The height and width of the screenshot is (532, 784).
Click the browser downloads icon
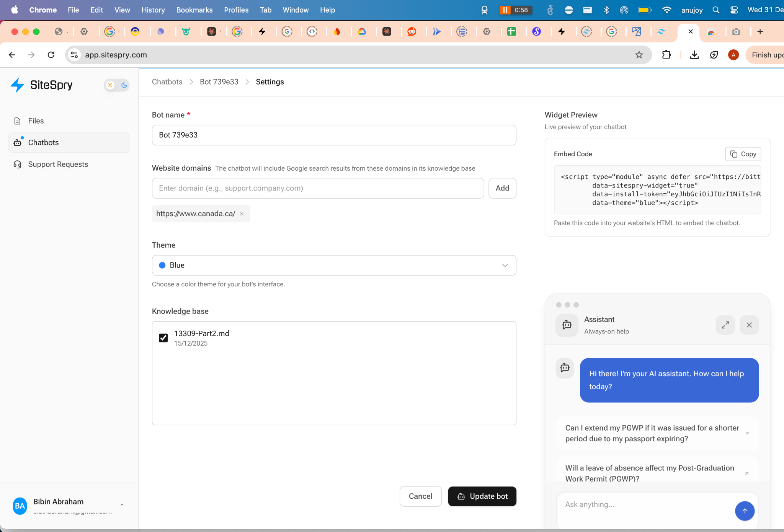(694, 55)
